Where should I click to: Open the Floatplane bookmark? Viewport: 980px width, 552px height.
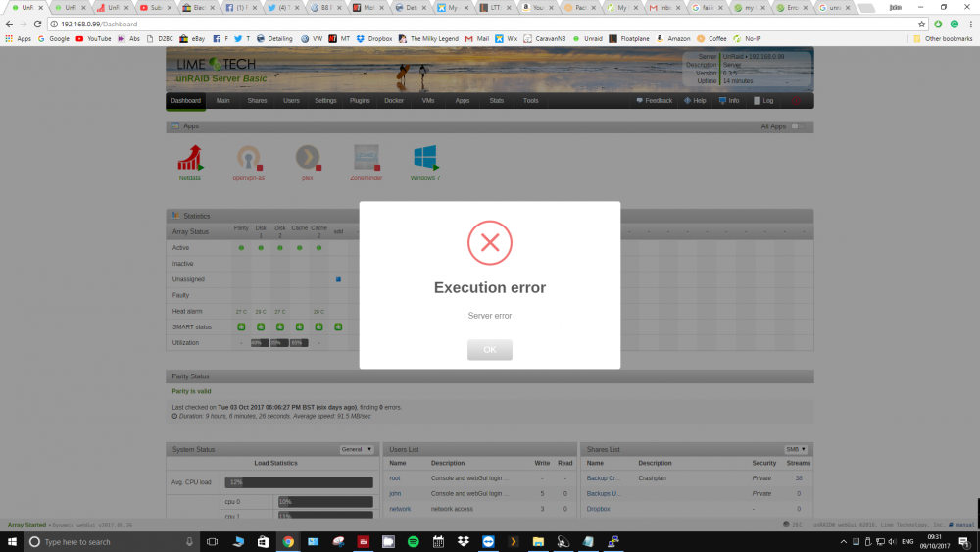tap(628, 39)
